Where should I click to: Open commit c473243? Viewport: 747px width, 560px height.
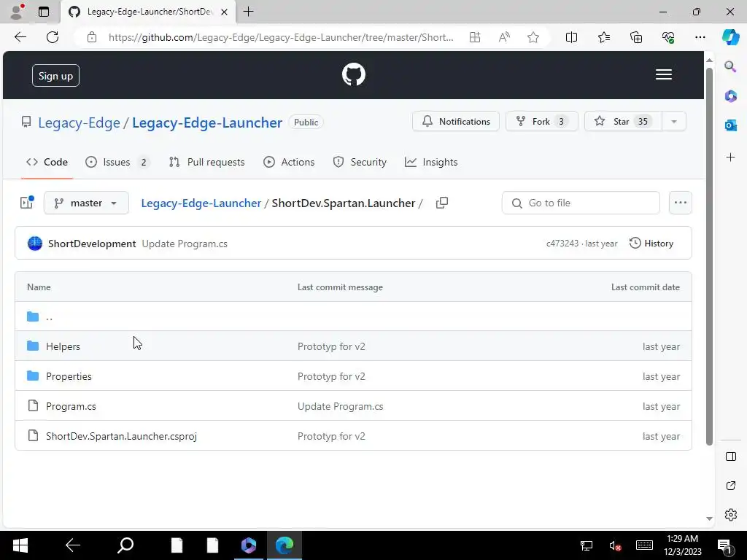(x=562, y=244)
